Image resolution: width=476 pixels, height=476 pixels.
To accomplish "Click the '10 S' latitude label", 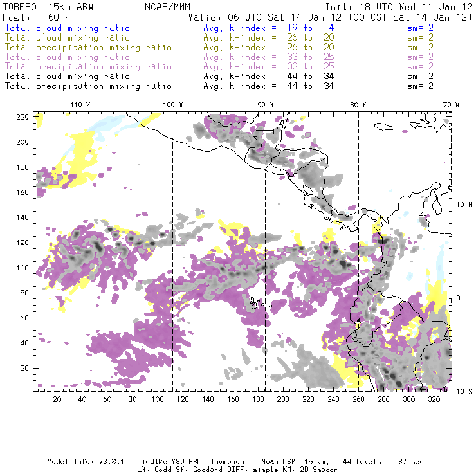I will (464, 392).
